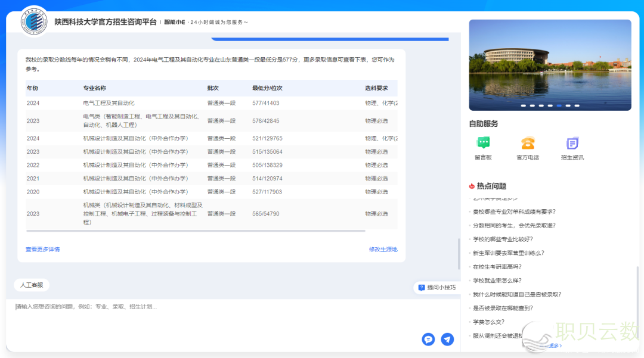
Task: Click score cell 565/54790
Action: point(265,214)
